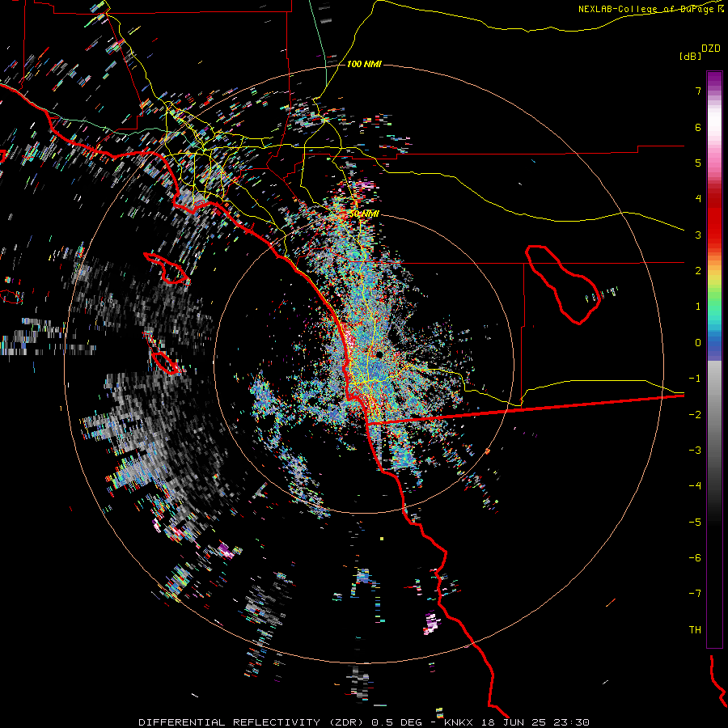Click the black radar site dot at center
This screenshot has width=728, height=728.
[379, 355]
